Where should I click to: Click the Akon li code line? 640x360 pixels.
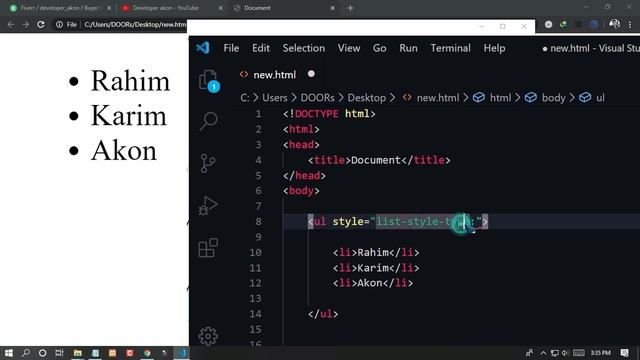coord(373,283)
